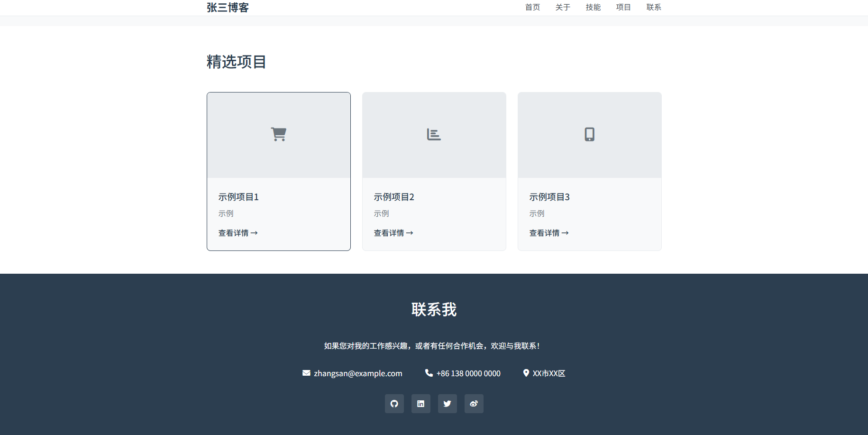Click the Weibo social icon
This screenshot has width=868, height=435.
[474, 404]
